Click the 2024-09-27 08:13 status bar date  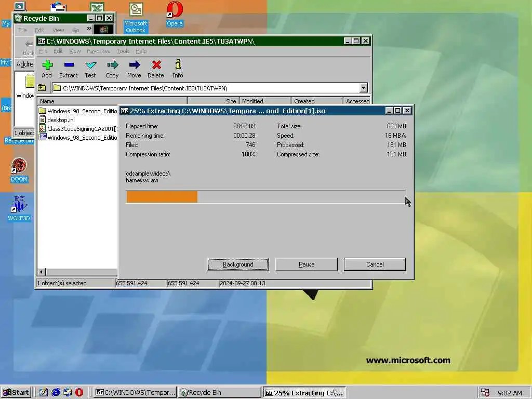243,283
